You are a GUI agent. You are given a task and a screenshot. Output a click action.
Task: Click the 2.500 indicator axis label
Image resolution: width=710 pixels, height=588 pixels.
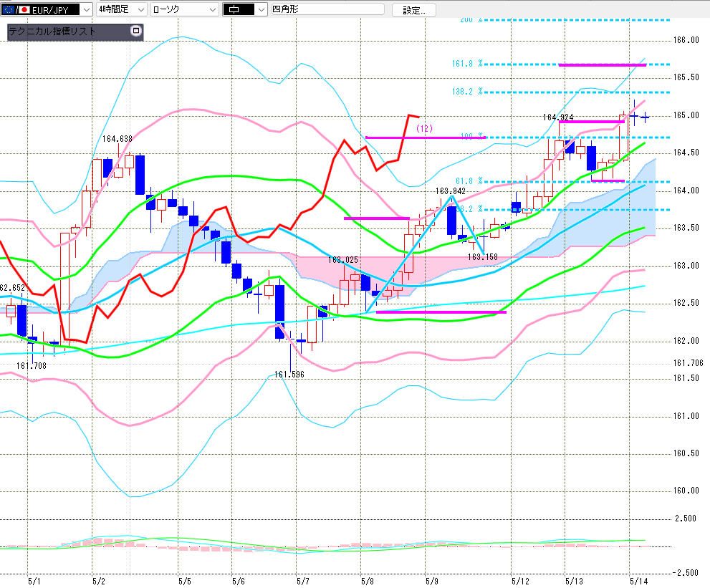coord(686,519)
